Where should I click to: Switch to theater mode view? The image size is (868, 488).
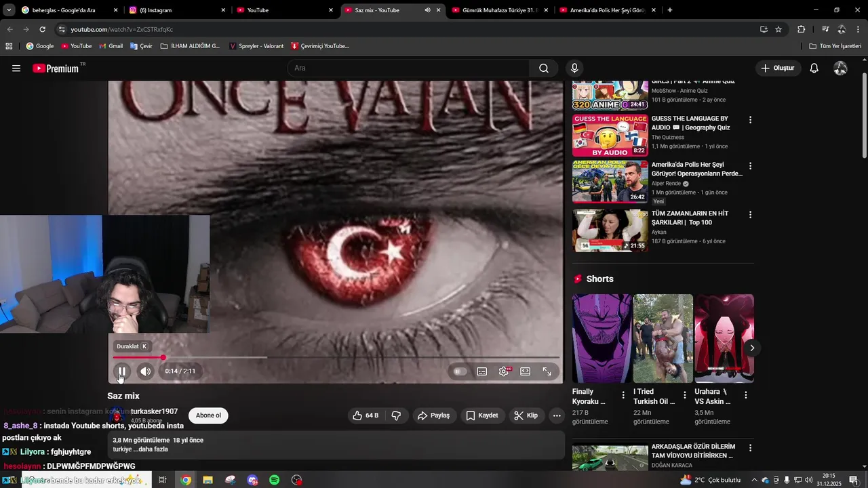click(x=525, y=371)
